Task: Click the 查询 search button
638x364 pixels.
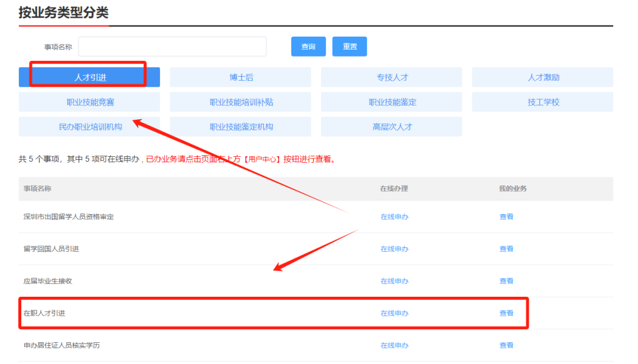Action: tap(308, 47)
